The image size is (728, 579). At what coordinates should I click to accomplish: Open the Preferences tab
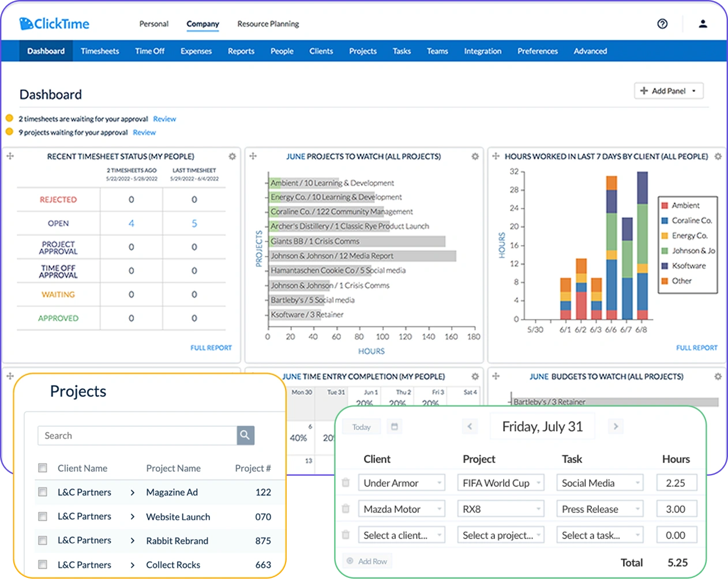point(538,51)
